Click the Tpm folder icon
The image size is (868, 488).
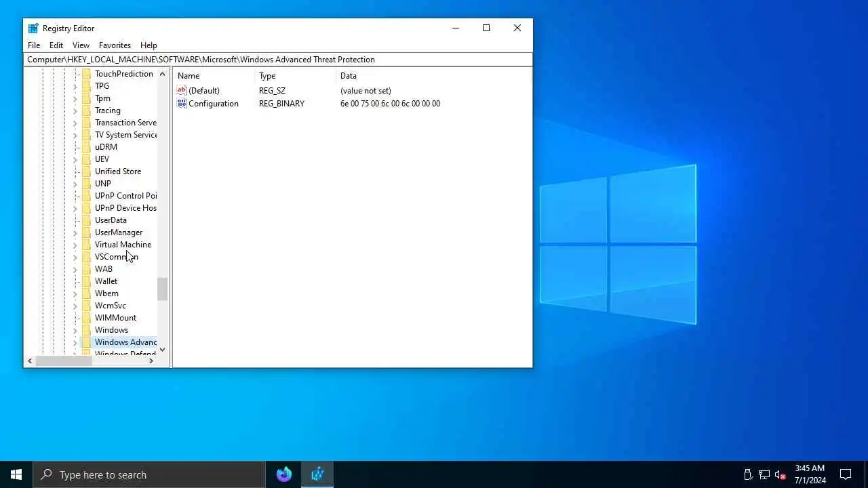(86, 98)
